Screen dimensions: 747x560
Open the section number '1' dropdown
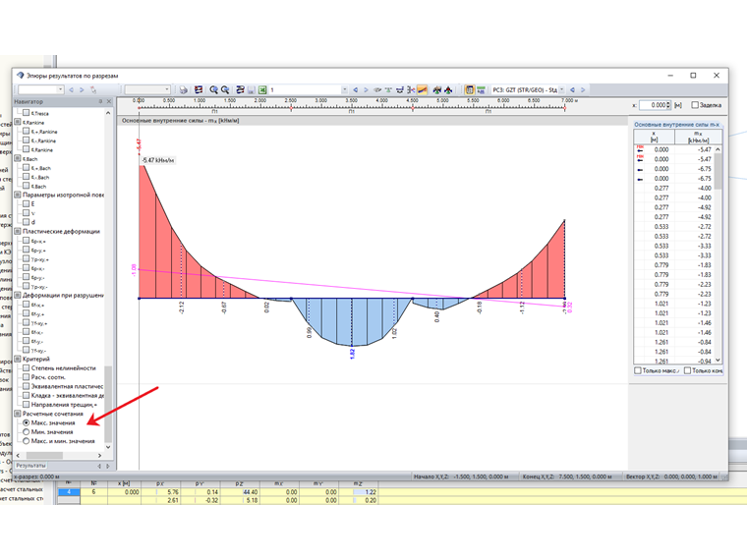click(x=344, y=89)
